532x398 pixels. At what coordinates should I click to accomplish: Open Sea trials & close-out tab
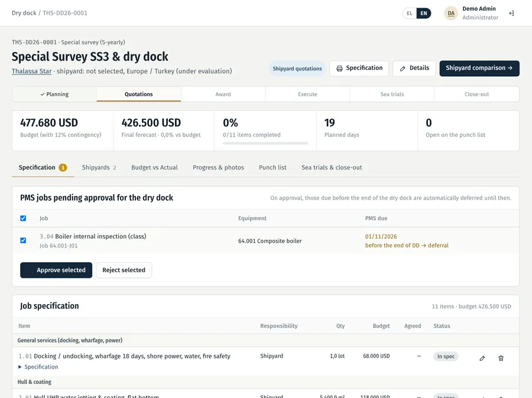[332, 168]
